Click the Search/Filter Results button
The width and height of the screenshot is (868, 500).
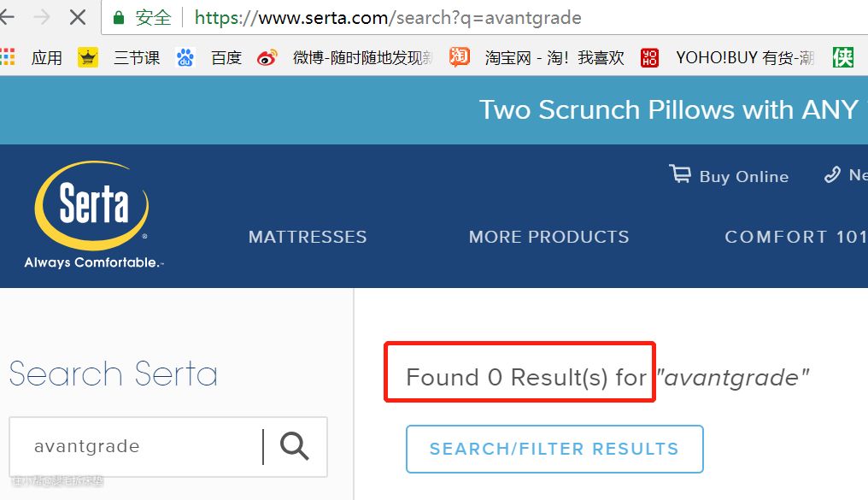554,449
